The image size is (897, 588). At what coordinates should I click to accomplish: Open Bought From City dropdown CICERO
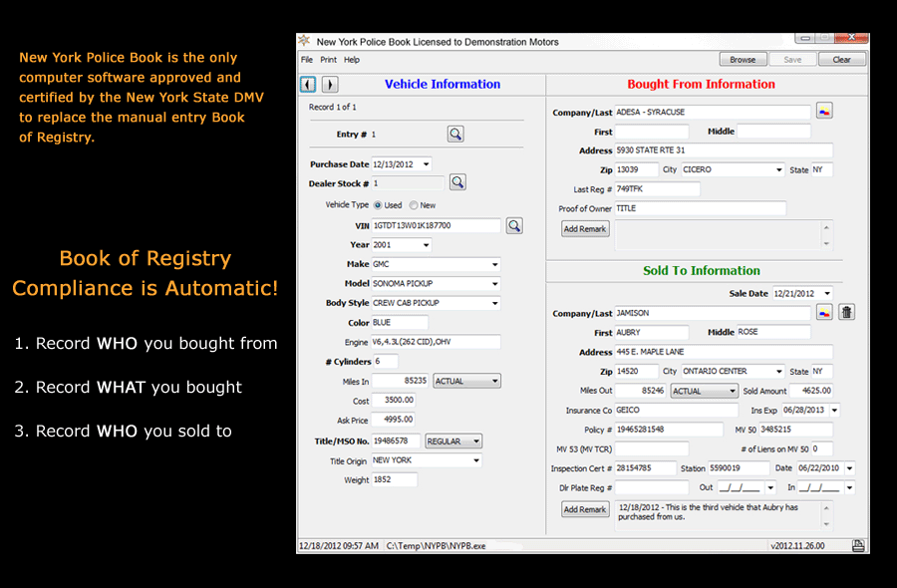778,169
